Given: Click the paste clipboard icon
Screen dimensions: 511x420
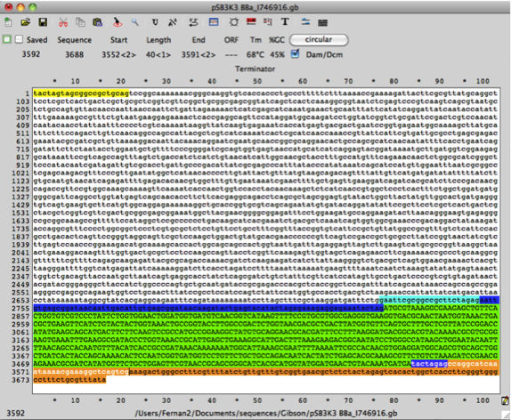Looking at the screenshot, I should tap(97, 22).
